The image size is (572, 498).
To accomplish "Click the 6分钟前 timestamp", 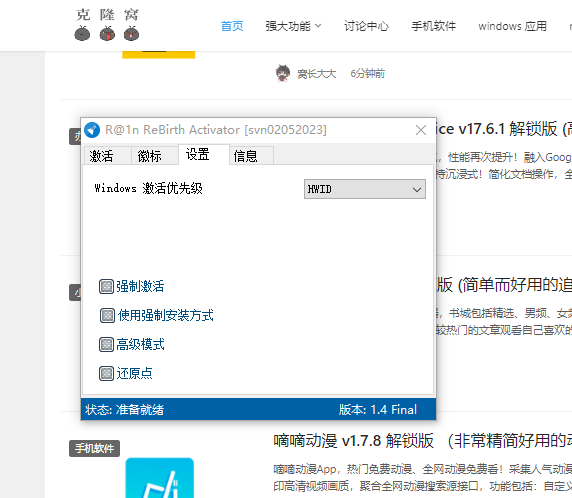I will (x=367, y=74).
